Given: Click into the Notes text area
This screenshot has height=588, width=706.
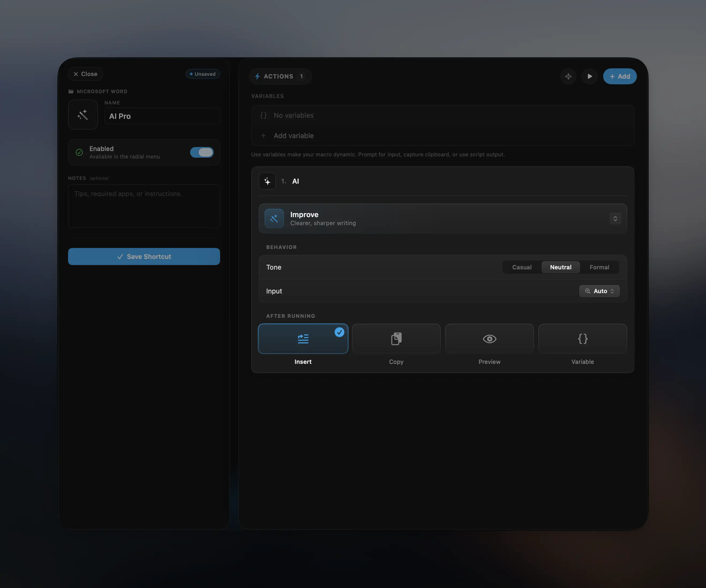Looking at the screenshot, I should pos(144,206).
